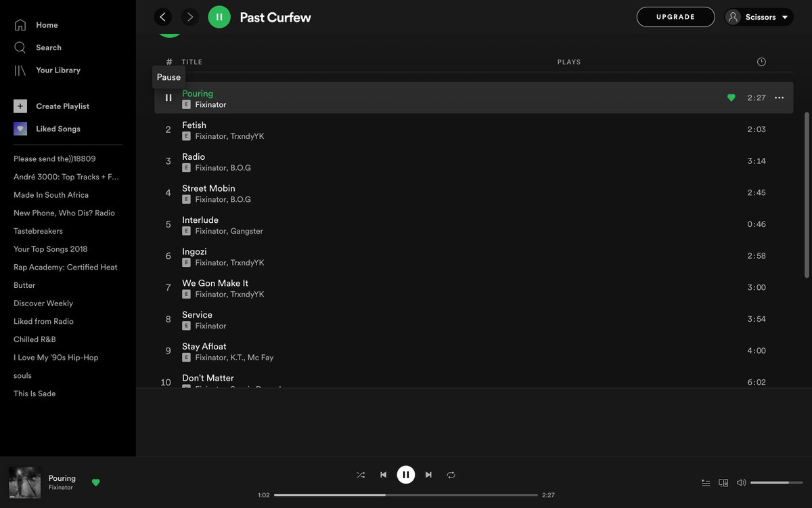Open the André 3000: Top Tracks playlist

[x=66, y=177]
